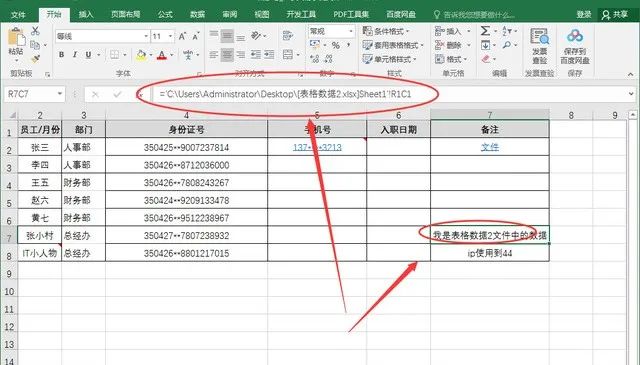This screenshot has width=640, height=365.
Task: Open the 常规 number format dropdown
Action: pos(351,31)
